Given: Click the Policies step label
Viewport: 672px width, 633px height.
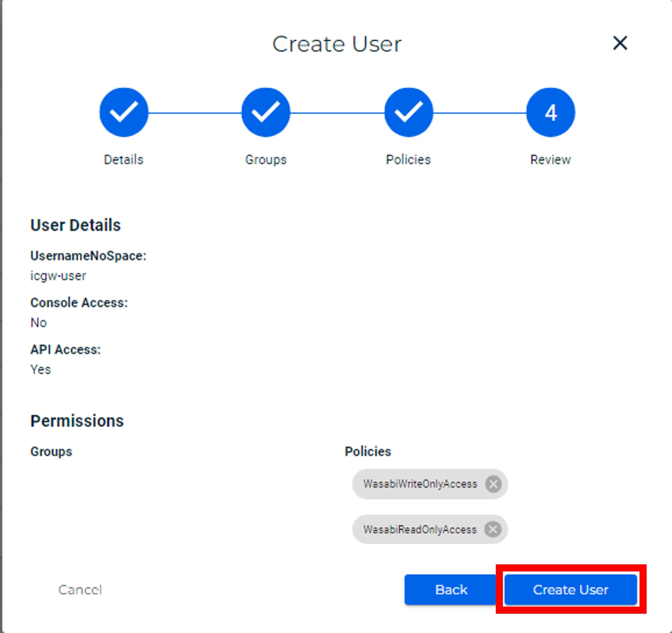Looking at the screenshot, I should pos(408,160).
